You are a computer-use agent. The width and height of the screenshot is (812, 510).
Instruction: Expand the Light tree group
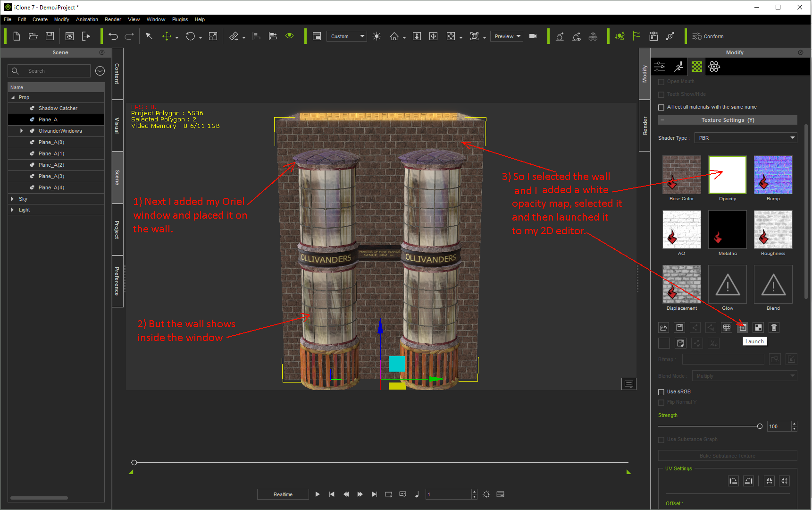pyautogui.click(x=12, y=210)
